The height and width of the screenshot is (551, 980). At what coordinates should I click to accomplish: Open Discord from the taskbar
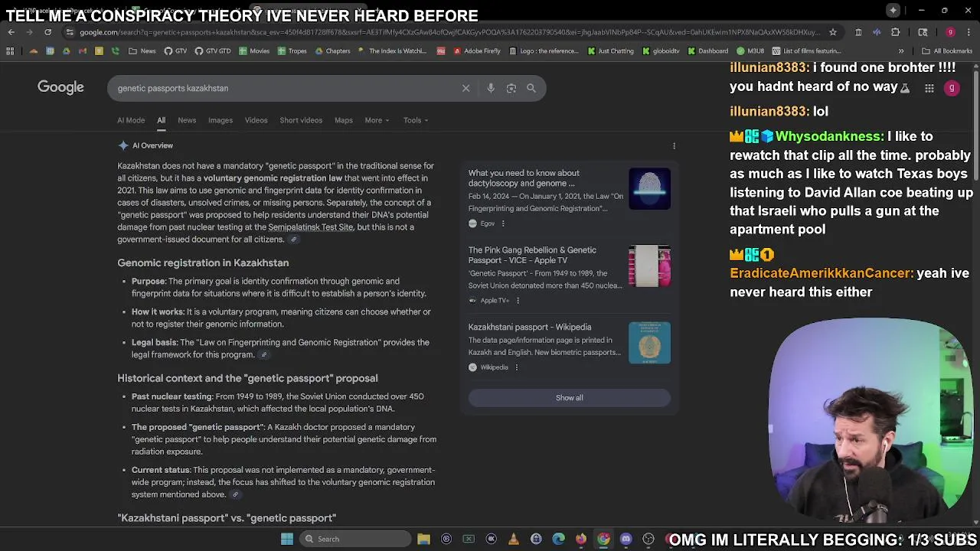point(626,539)
